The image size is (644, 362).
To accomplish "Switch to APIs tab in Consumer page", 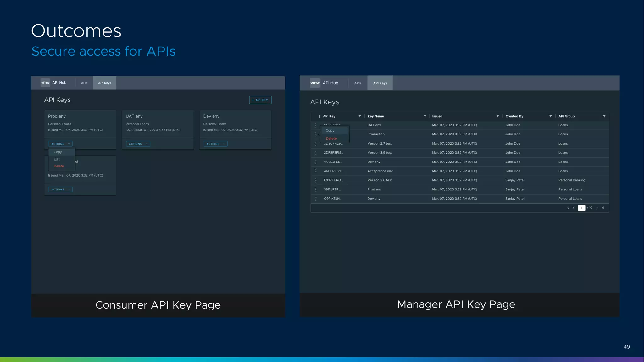I will pos(84,83).
